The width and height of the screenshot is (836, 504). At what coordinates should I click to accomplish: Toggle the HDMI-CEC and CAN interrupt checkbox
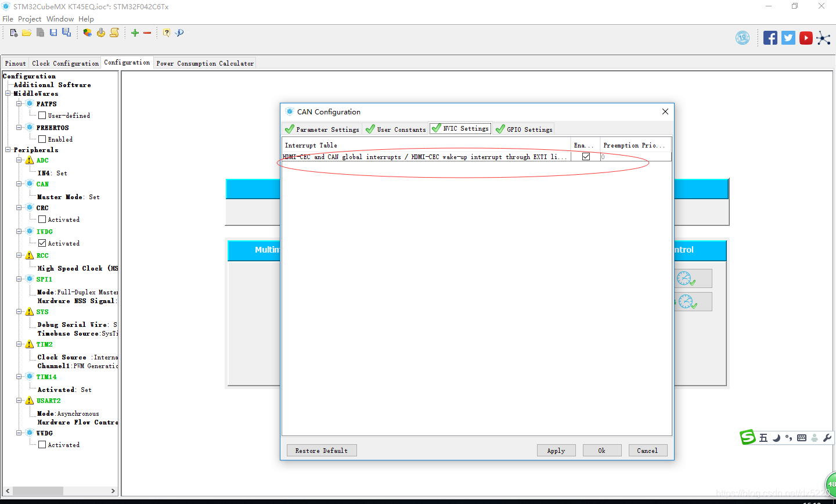click(586, 157)
